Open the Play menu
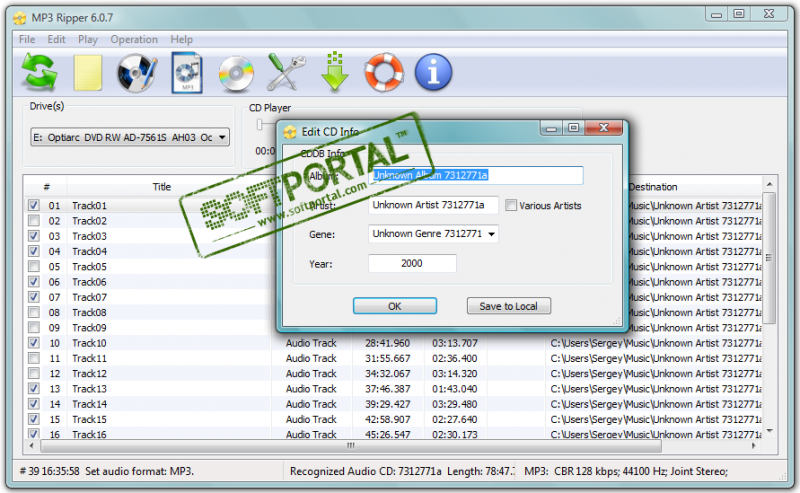 88,39
